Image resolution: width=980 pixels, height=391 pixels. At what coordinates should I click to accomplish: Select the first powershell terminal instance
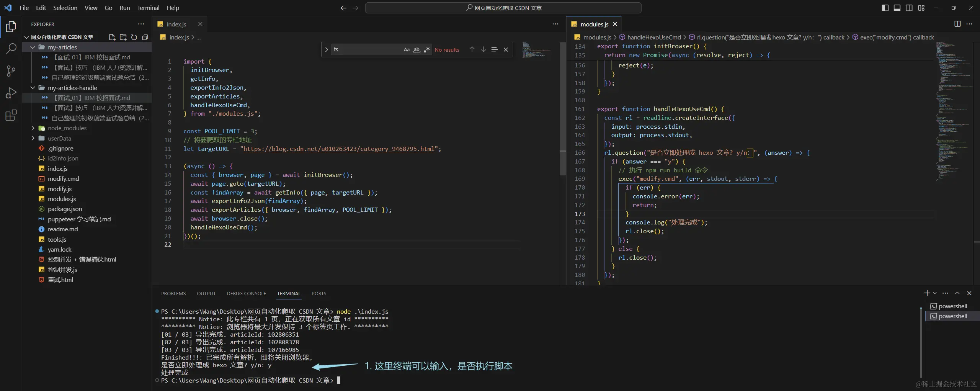tap(952, 306)
